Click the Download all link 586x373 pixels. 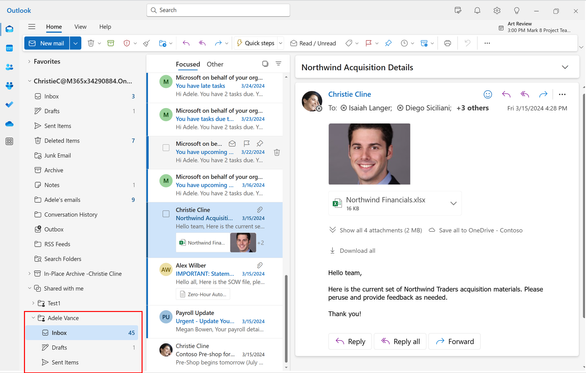point(352,251)
